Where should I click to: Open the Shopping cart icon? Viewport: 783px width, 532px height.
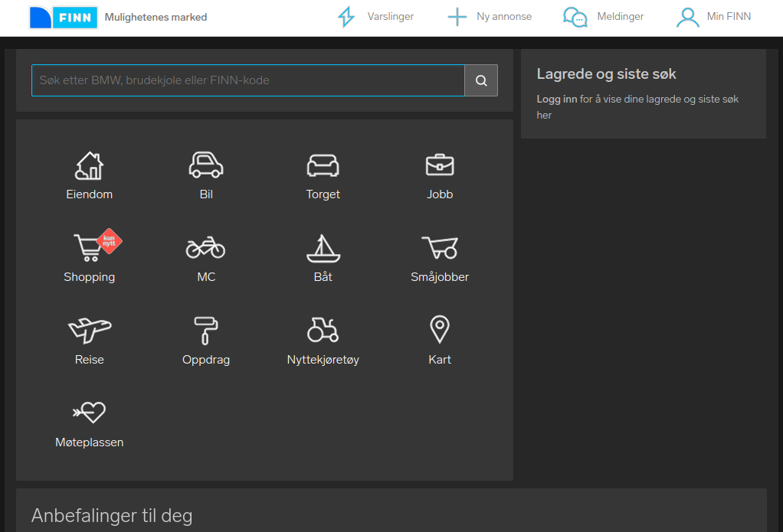(88, 247)
